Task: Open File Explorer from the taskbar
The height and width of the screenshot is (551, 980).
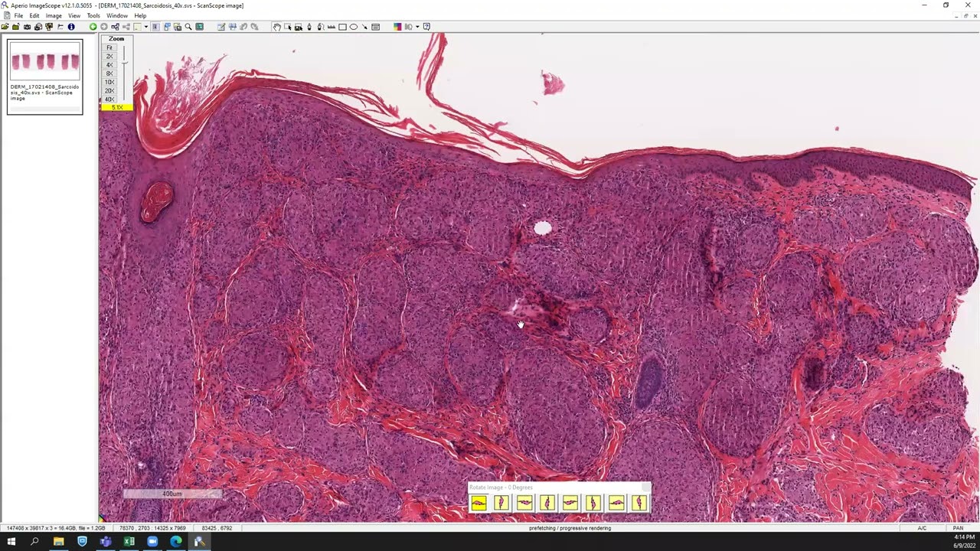Action: pos(58,542)
